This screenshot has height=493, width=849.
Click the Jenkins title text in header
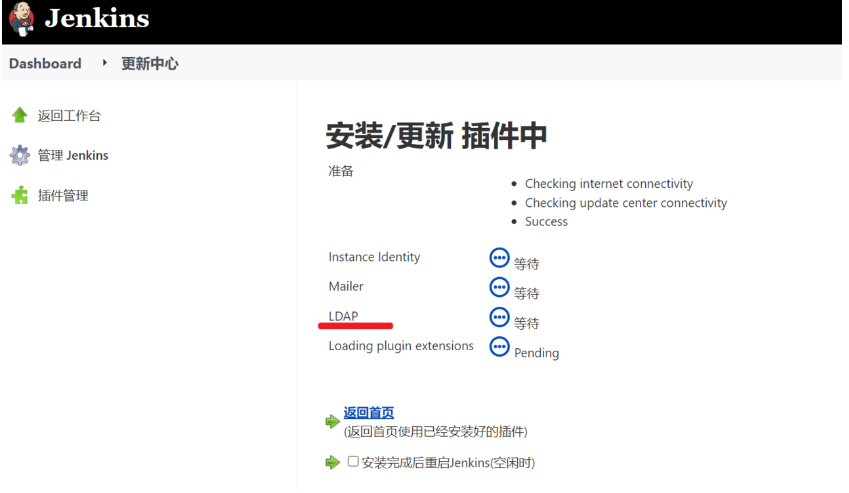point(97,18)
